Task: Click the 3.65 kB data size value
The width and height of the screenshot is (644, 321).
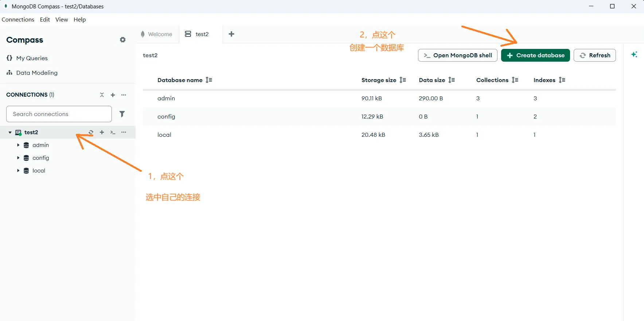Action: click(x=429, y=135)
